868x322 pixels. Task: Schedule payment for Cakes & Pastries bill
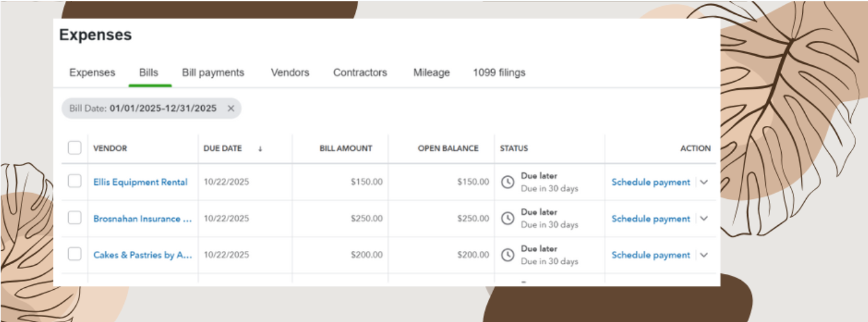(x=650, y=255)
